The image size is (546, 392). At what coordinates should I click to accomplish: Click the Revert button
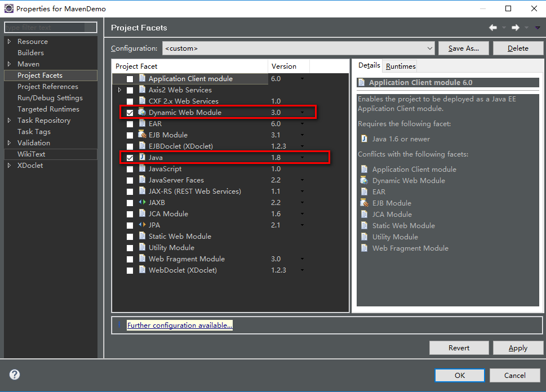click(x=459, y=348)
